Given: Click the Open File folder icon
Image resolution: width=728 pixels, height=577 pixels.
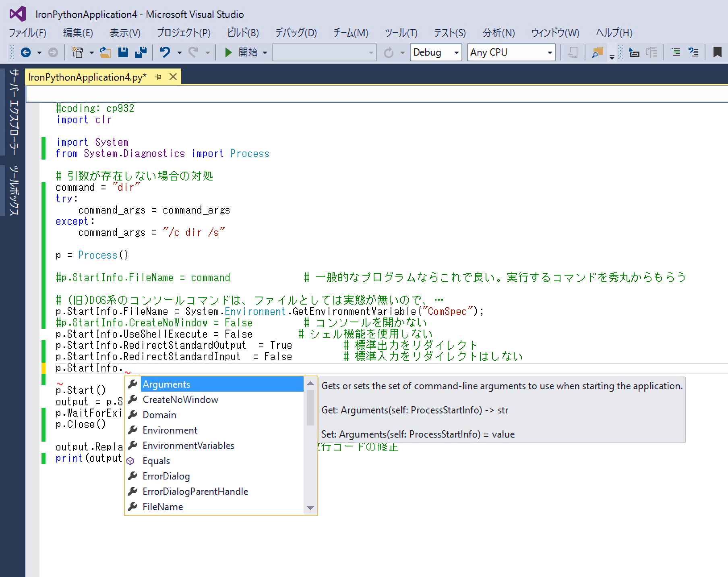Looking at the screenshot, I should pos(105,52).
